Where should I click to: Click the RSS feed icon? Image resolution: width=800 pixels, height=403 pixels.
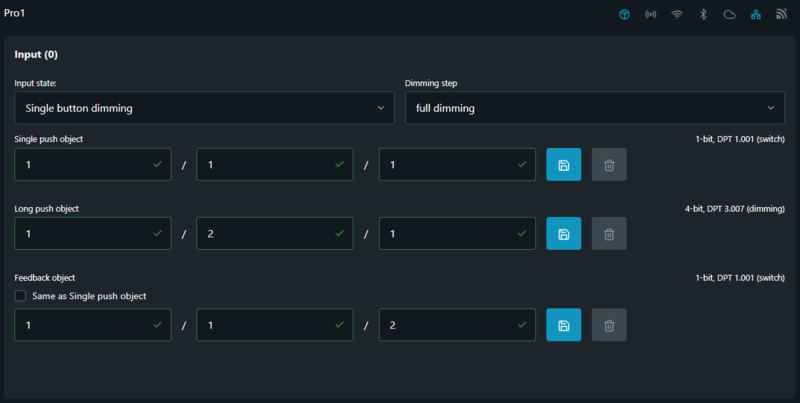[781, 15]
